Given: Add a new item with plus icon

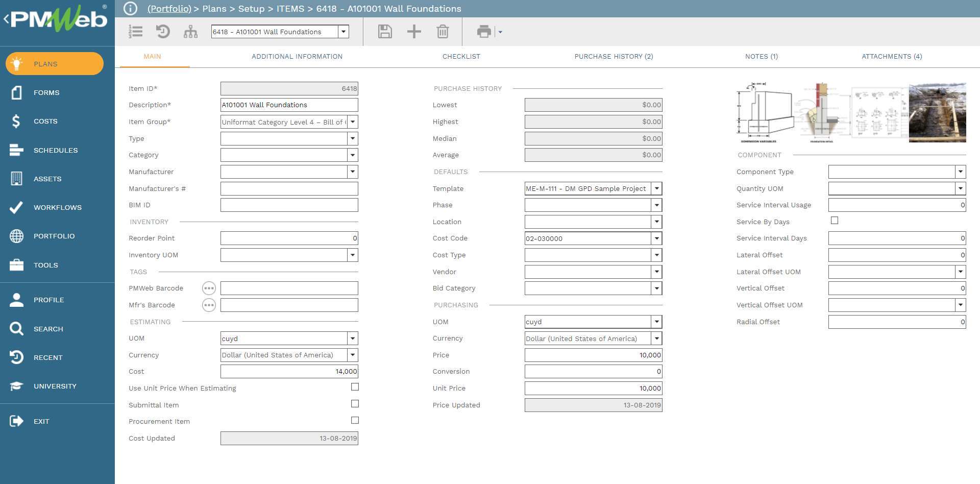Looking at the screenshot, I should coord(414,32).
